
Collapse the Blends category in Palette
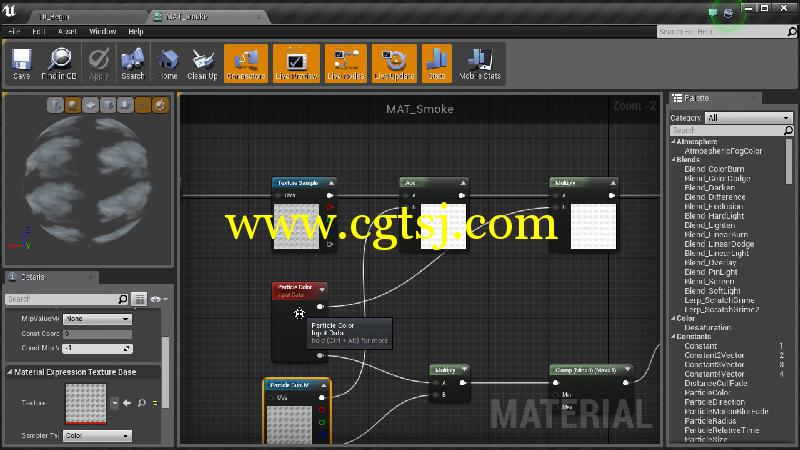(673, 160)
